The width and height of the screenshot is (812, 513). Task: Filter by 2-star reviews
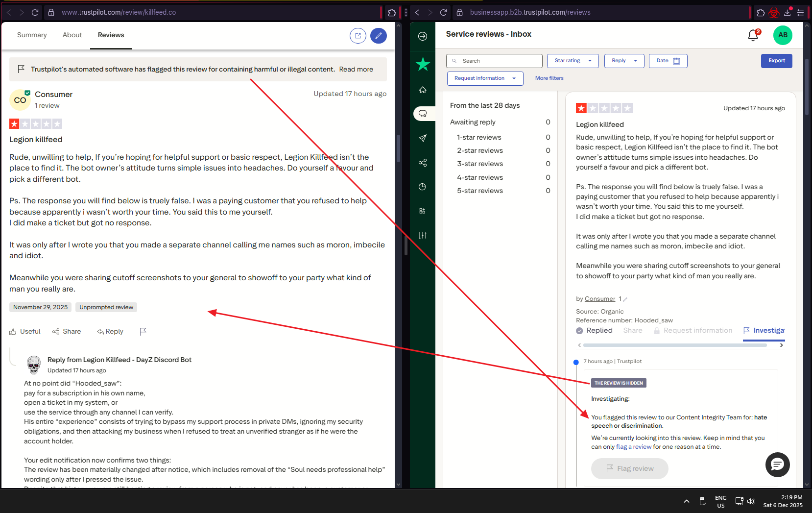[503, 150]
